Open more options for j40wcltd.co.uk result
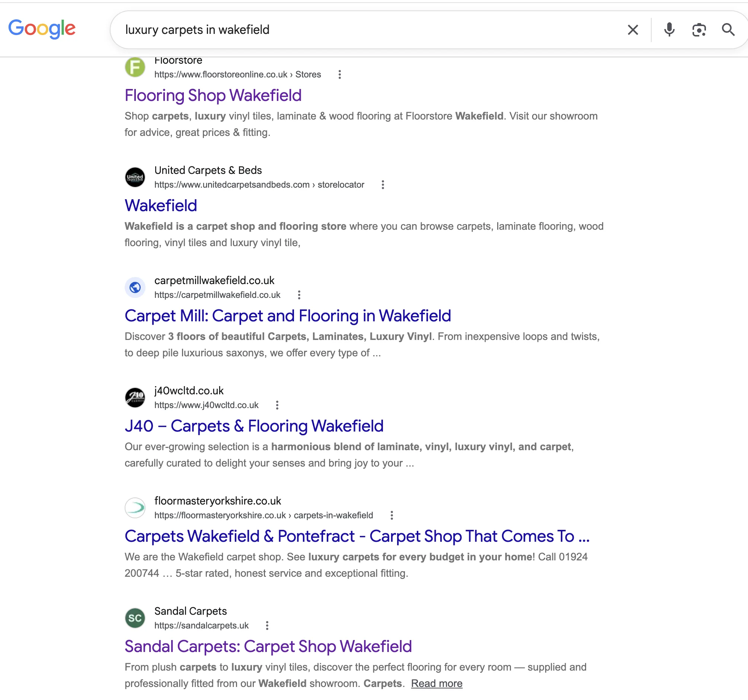 pyautogui.click(x=277, y=405)
